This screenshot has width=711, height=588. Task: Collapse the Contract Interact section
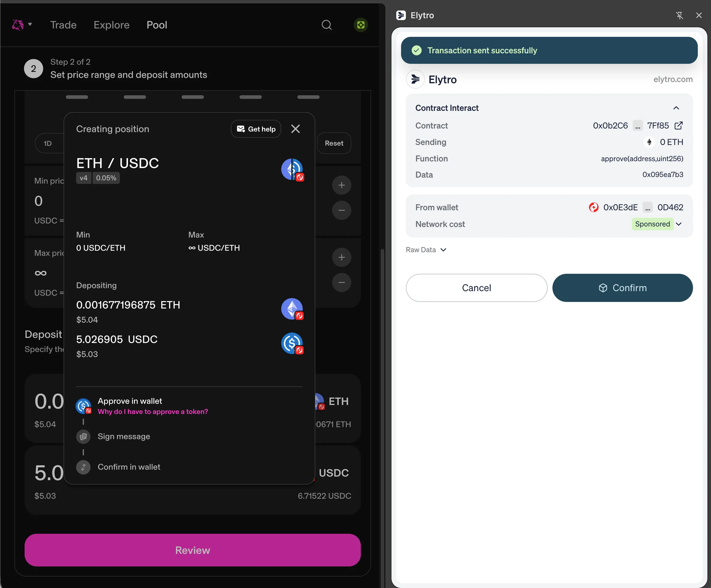click(676, 108)
